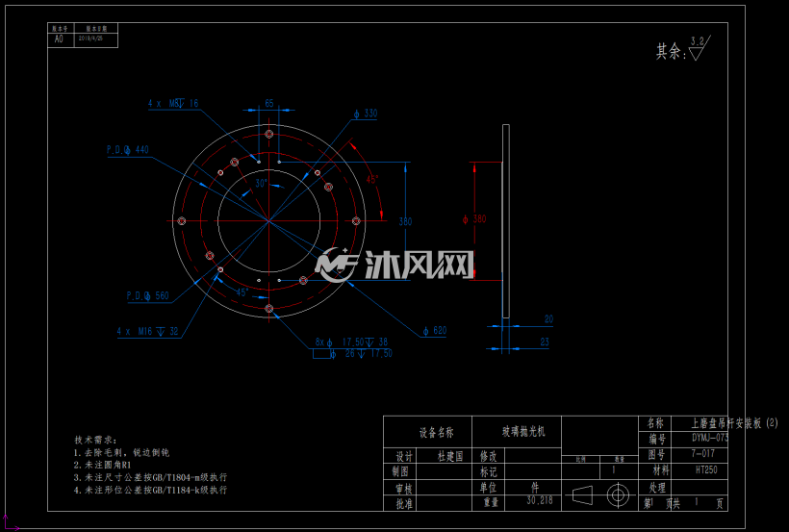This screenshot has width=789, height=532.
Task: Select the 'P.D.φ 440' pitch diameter label
Action: pos(128,150)
